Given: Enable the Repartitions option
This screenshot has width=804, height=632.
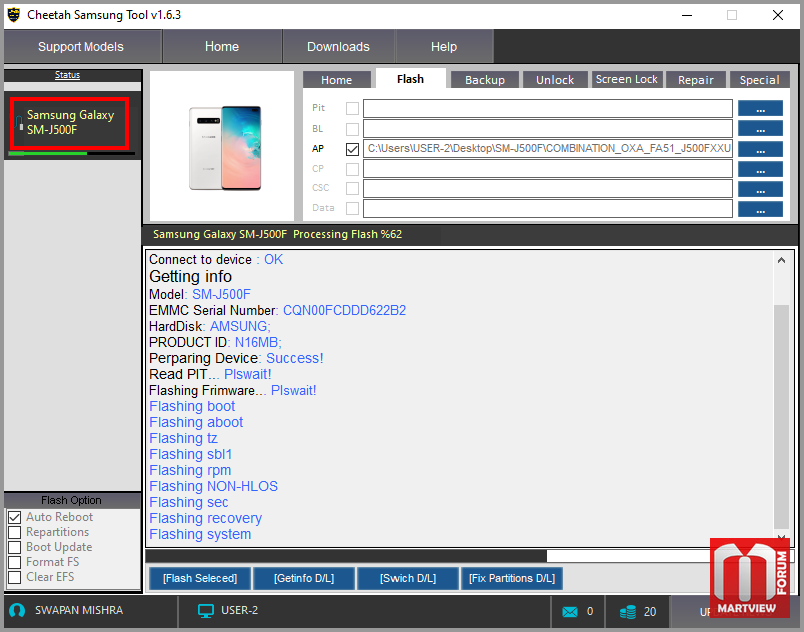Looking at the screenshot, I should 14,532.
